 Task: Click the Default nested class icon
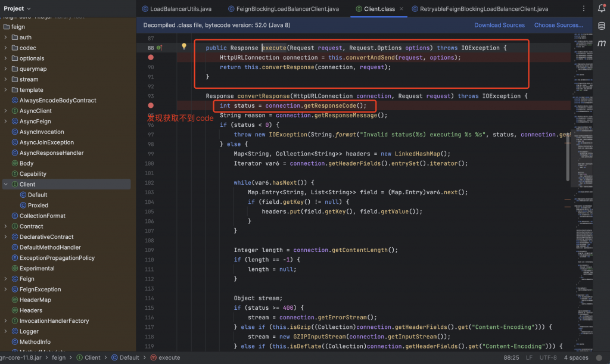tap(23, 195)
